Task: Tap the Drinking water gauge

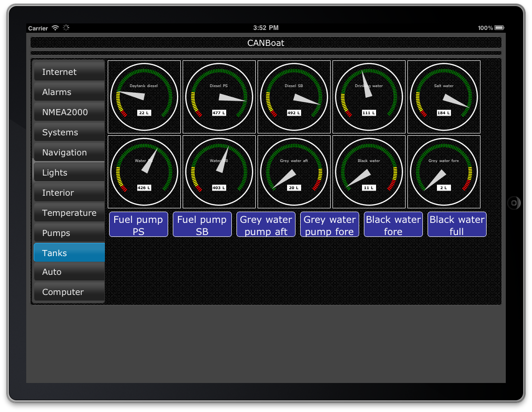Action: pos(369,97)
